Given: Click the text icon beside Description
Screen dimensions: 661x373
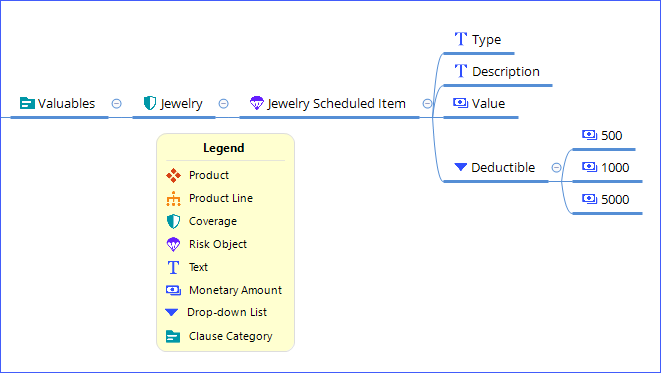Looking at the screenshot, I should point(461,71).
